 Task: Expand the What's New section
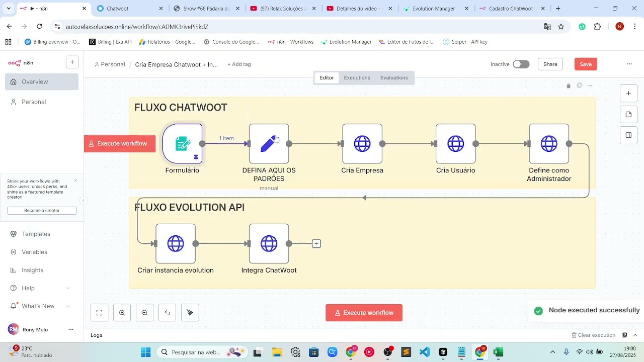67,306
